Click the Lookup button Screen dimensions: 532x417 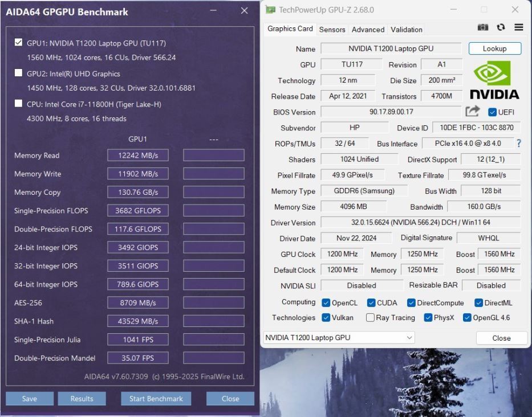click(x=494, y=48)
